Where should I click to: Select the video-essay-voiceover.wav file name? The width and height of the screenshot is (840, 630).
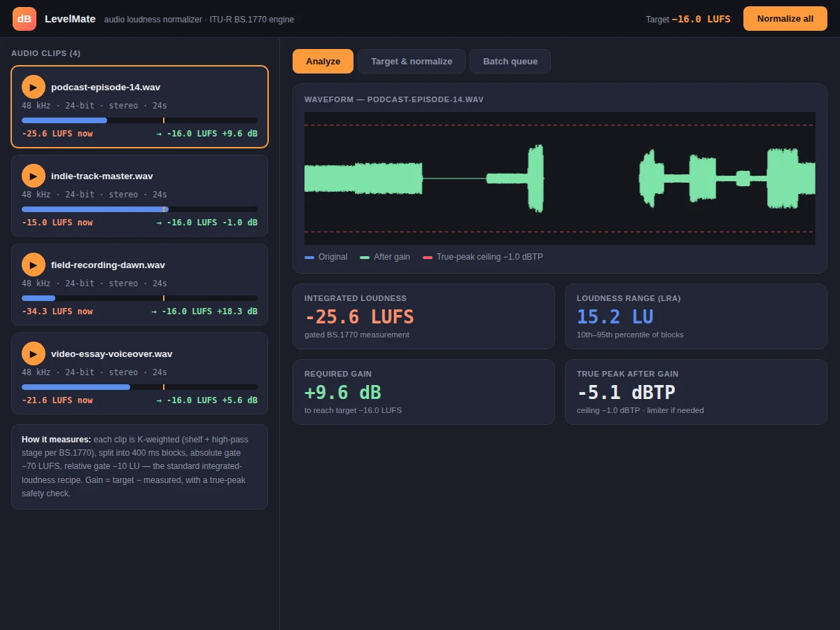[x=111, y=354]
